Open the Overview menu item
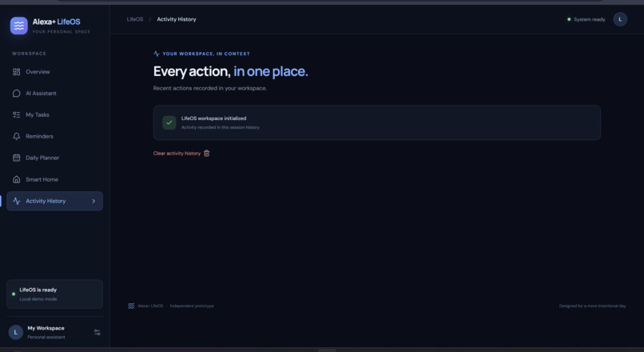The width and height of the screenshot is (644, 352). 54,72
